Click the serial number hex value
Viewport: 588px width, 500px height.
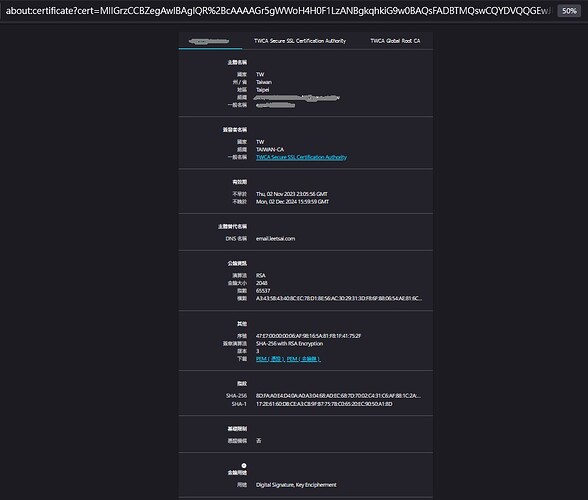click(x=309, y=336)
